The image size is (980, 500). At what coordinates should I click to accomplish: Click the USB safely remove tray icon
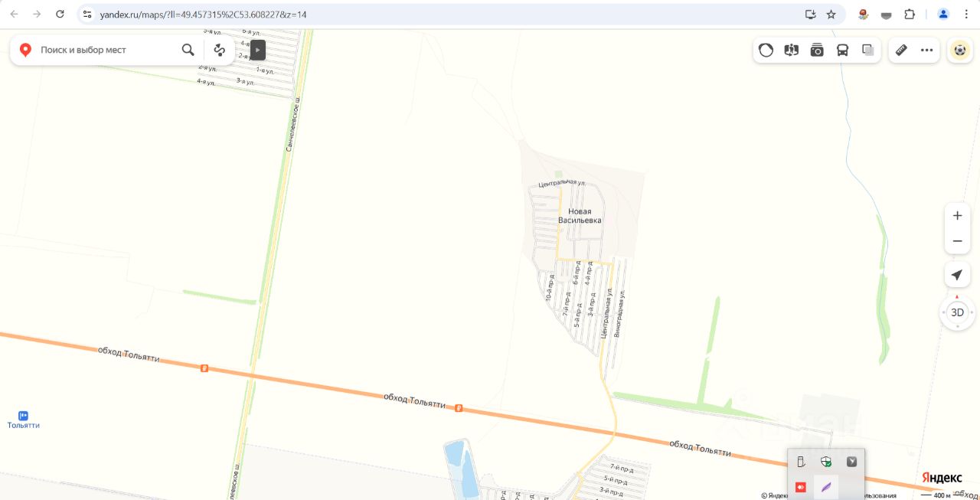pyautogui.click(x=801, y=462)
